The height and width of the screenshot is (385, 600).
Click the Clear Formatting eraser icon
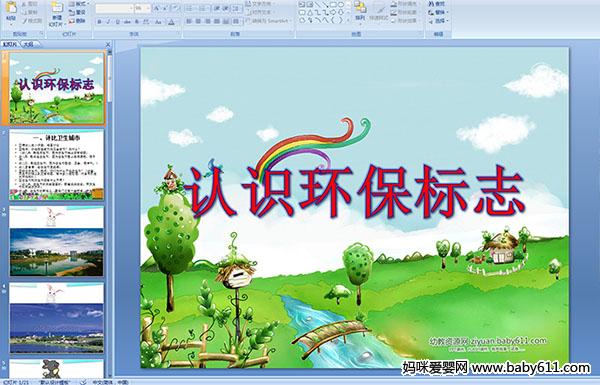point(175,8)
